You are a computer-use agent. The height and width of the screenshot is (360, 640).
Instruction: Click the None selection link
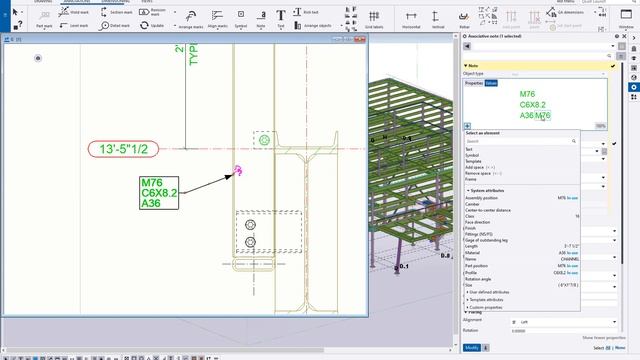click(x=620, y=348)
